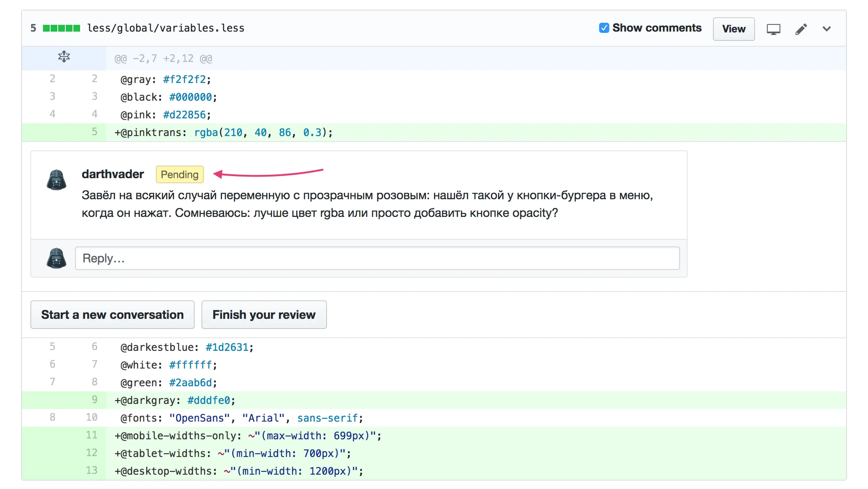Finish your review
This screenshot has height=489, width=868.
pos(264,315)
